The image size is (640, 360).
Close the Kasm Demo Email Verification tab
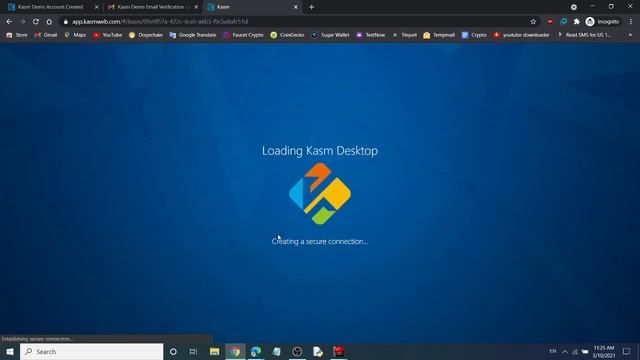point(196,7)
